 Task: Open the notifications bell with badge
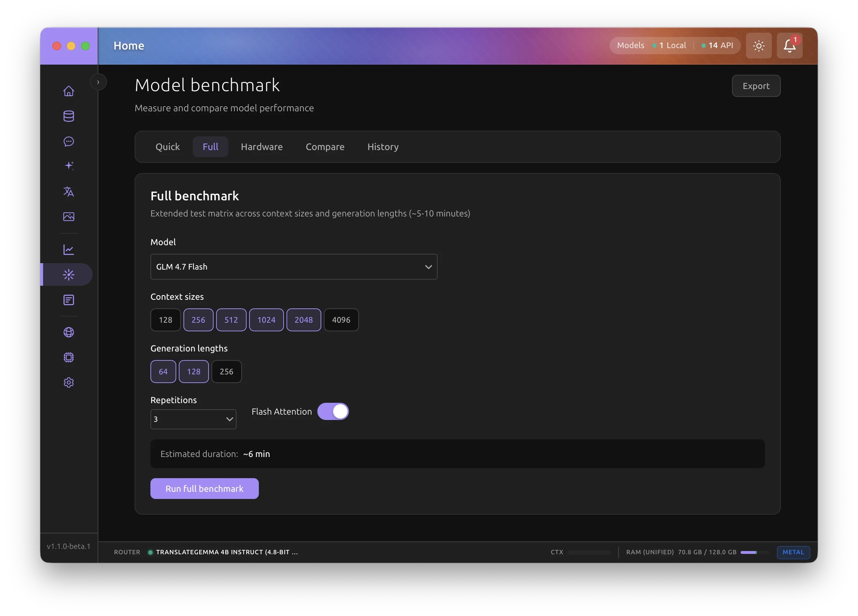789,45
